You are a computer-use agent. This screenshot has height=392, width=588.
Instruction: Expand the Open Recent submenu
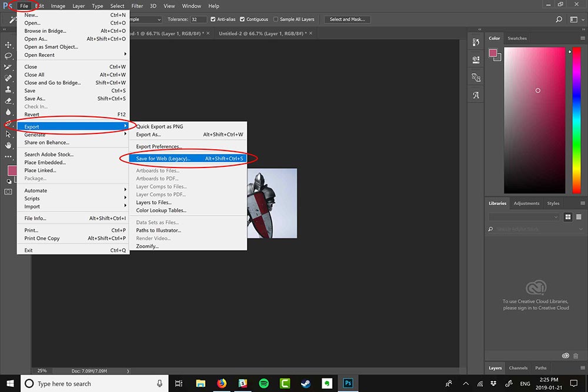73,55
